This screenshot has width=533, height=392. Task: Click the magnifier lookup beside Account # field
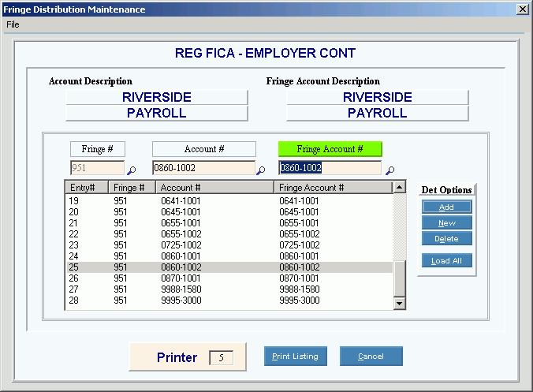(x=261, y=170)
